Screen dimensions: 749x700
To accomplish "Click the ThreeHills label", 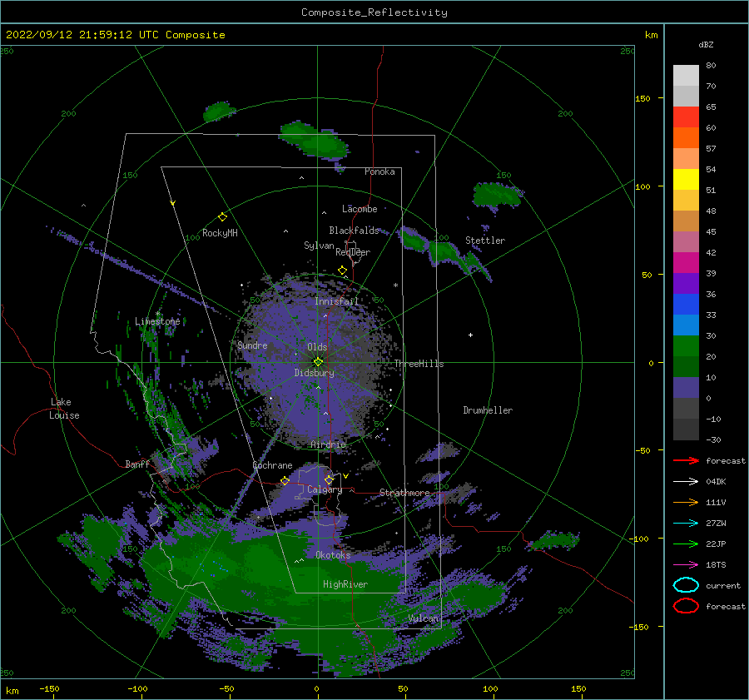I will point(419,364).
